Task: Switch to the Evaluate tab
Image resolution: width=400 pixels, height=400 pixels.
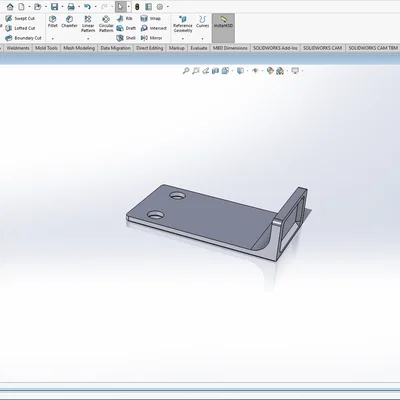Action: [x=199, y=48]
